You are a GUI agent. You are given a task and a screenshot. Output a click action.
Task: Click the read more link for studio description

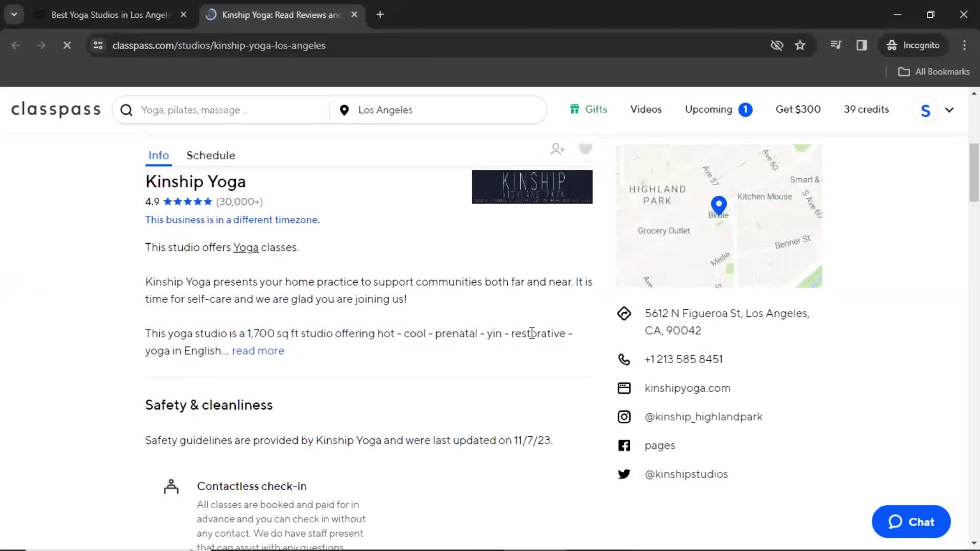click(x=258, y=350)
